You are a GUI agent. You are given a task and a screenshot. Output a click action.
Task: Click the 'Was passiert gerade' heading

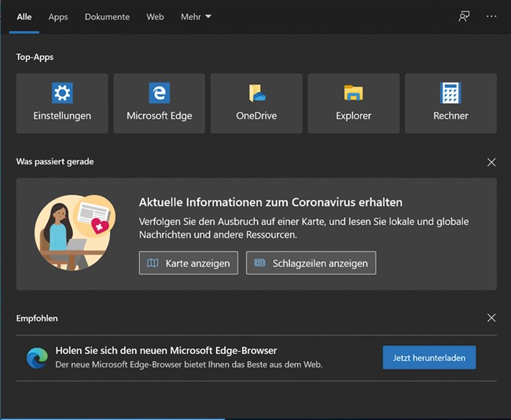pyautogui.click(x=55, y=162)
